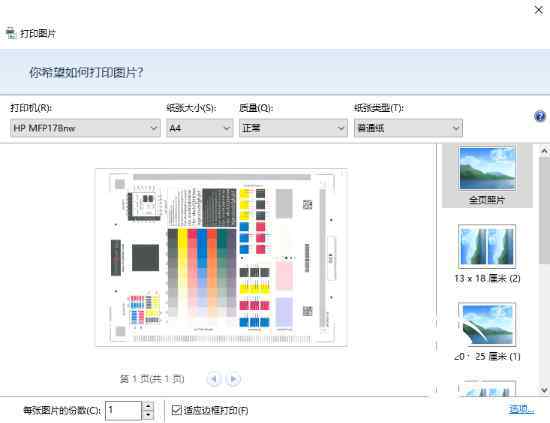Screen dimensions: 550x423
Task: Close the print pictures dialog
Action: click(x=538, y=10)
